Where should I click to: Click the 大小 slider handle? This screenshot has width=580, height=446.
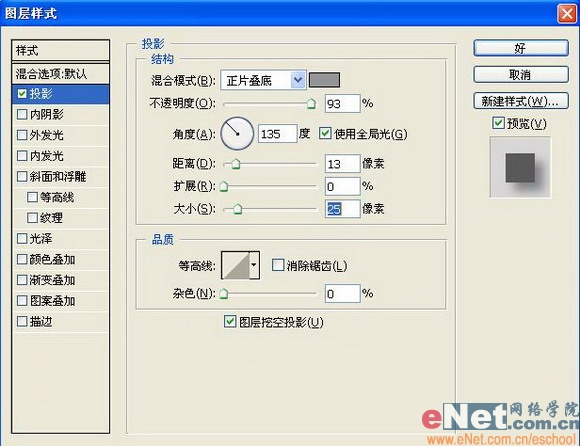237,209
